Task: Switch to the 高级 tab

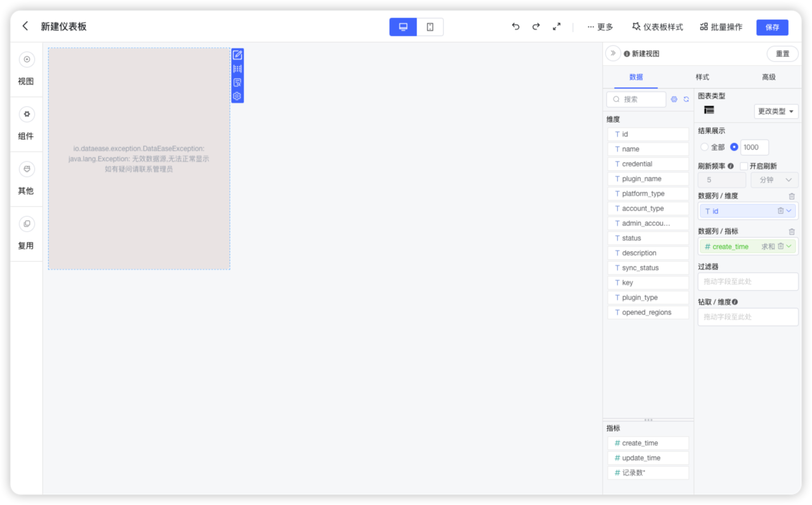Action: [x=769, y=77]
